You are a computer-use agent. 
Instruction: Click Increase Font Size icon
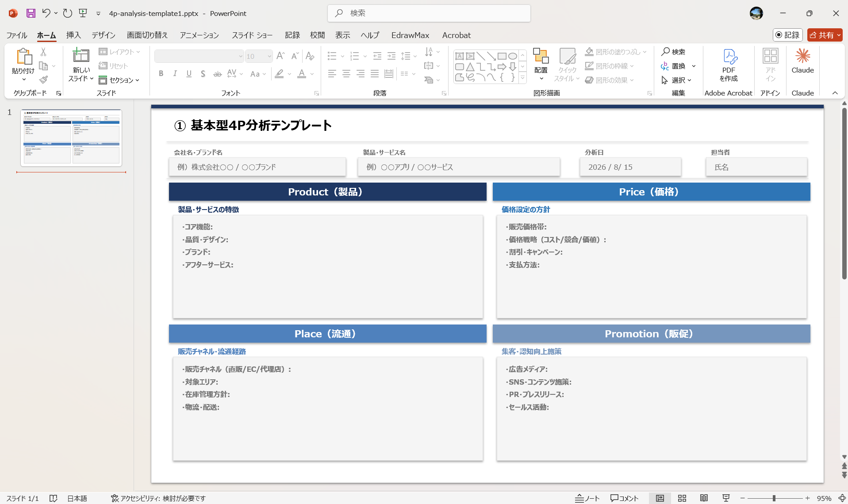(280, 56)
